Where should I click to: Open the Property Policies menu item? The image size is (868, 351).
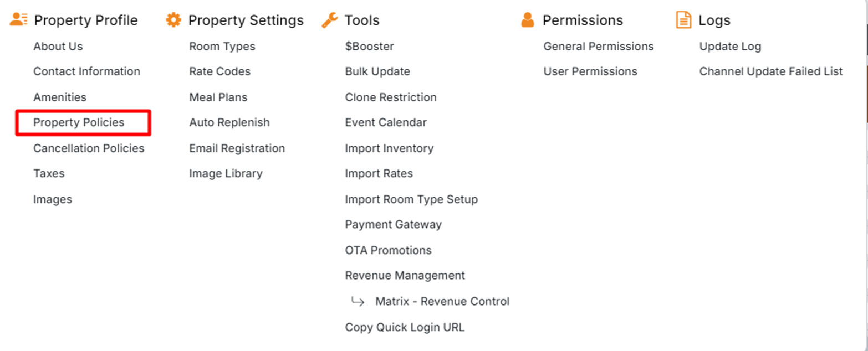(79, 122)
